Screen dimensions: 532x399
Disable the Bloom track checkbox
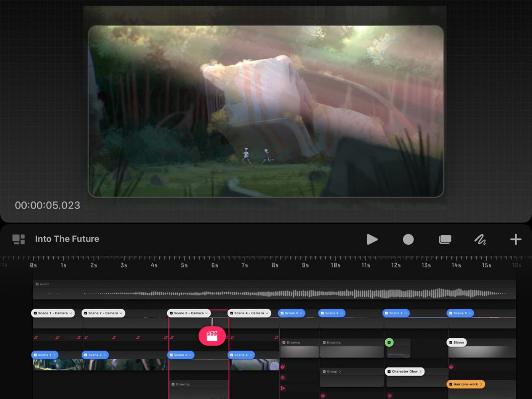(x=451, y=342)
